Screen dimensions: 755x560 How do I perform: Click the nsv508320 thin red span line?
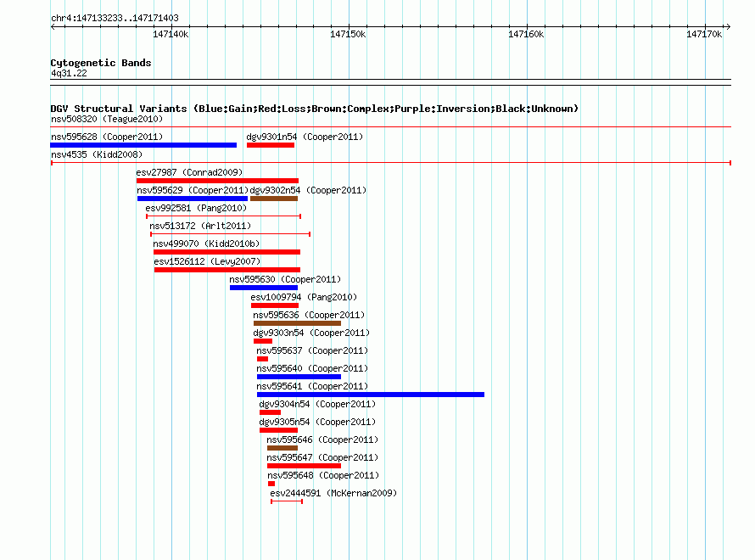(390, 127)
